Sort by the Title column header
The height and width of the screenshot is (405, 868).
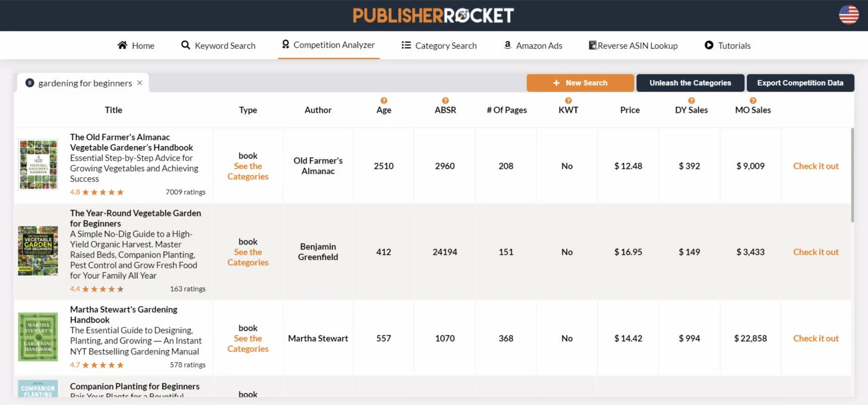click(113, 110)
